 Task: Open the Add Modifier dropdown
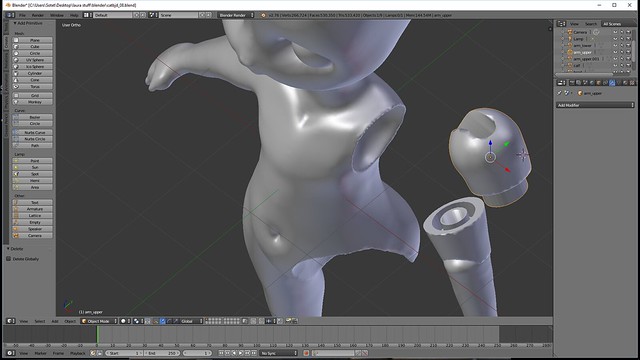tap(596, 105)
